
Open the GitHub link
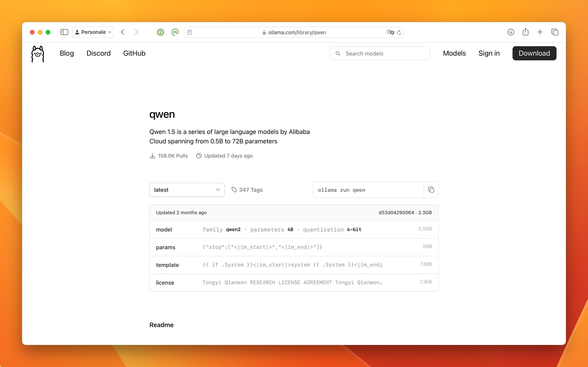click(134, 53)
